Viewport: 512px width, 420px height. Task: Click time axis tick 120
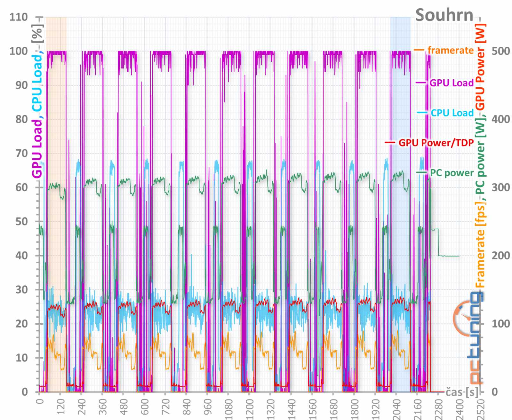[61, 407]
